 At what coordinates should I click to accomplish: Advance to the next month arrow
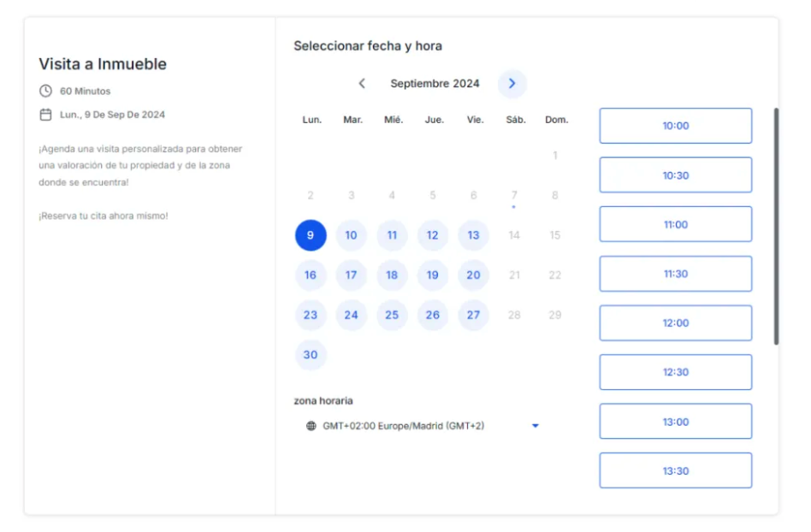coord(512,84)
